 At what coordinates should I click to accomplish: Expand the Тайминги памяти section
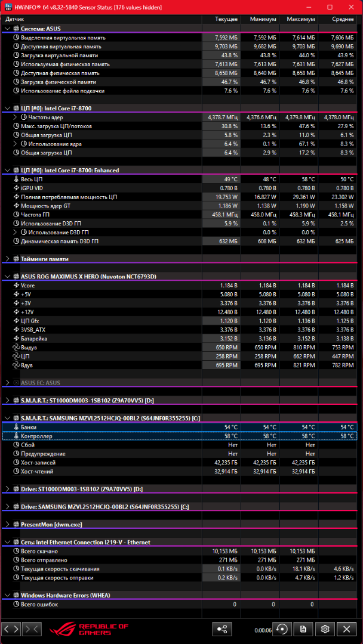coord(8,259)
